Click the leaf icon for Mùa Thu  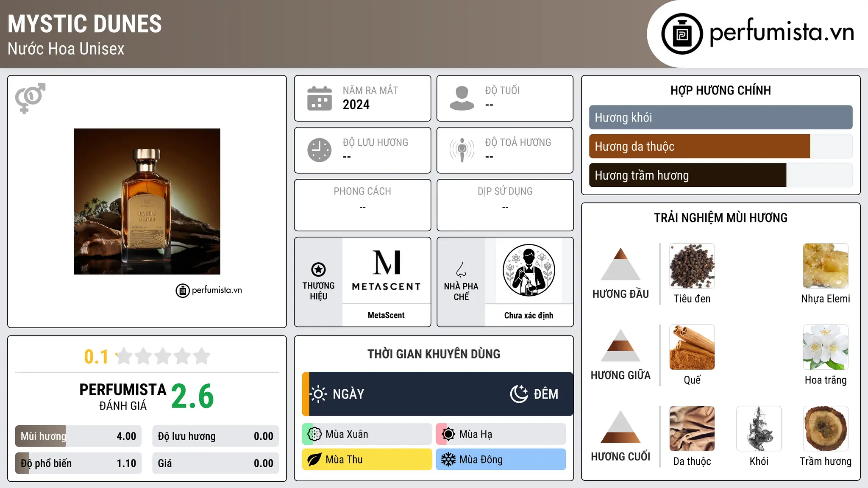[x=314, y=460]
